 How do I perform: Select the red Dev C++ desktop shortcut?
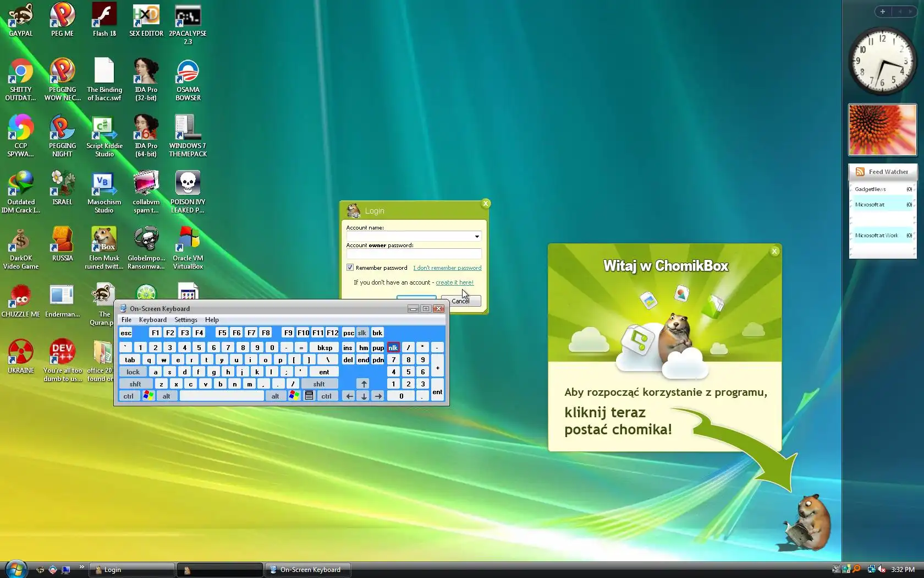(62, 361)
